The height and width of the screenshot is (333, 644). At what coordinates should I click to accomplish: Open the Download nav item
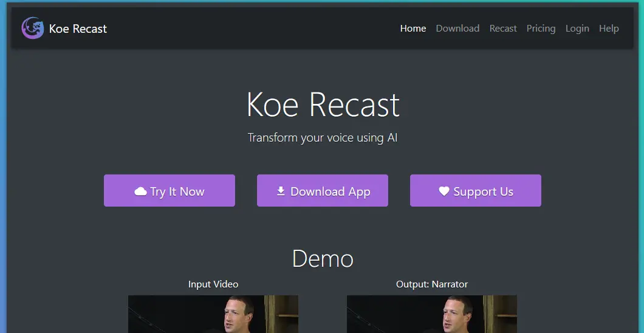457,29
